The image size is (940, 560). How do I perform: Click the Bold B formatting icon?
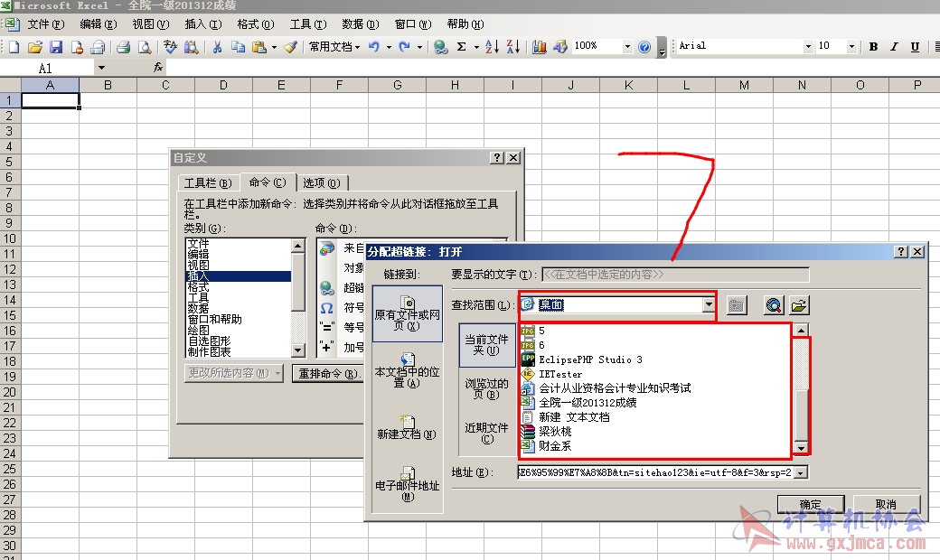point(873,47)
